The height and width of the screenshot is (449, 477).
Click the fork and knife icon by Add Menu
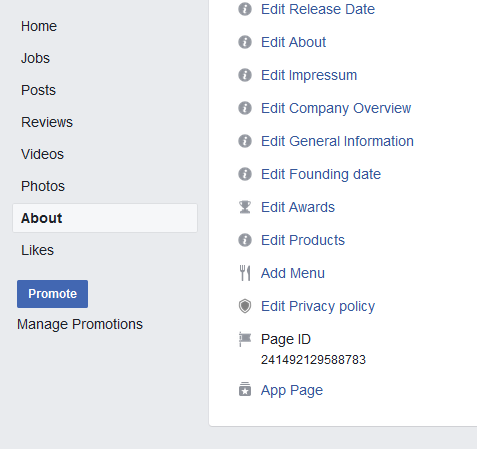pos(245,273)
